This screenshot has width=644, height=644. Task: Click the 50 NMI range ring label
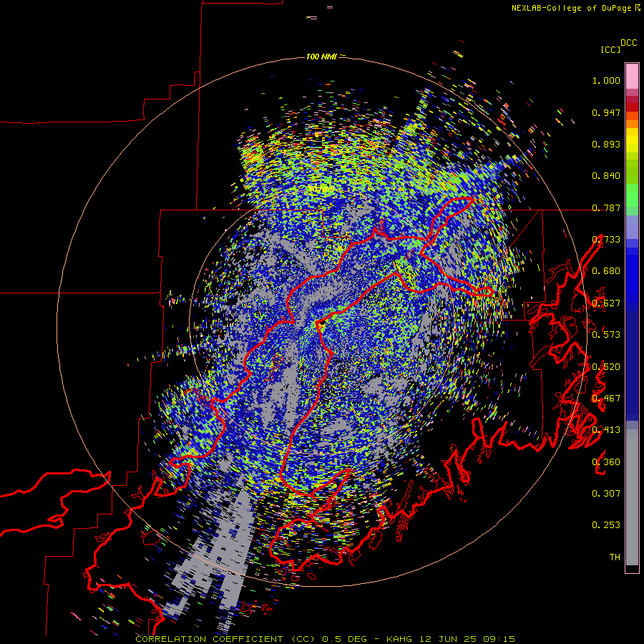click(321, 189)
